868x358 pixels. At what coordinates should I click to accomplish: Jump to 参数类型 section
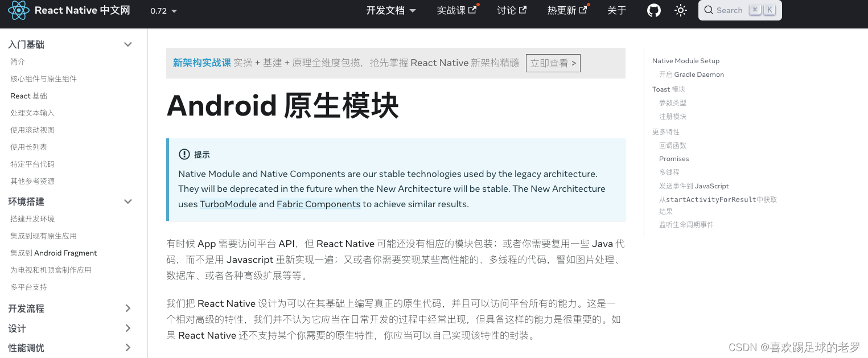coord(673,103)
